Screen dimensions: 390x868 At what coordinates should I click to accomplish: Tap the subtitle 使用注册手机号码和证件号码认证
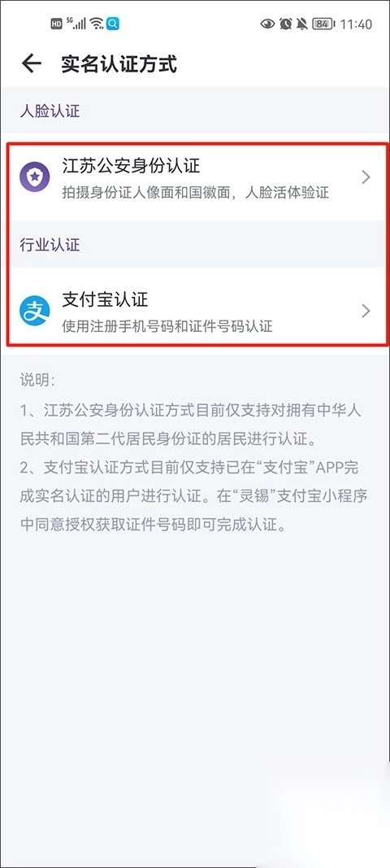(167, 326)
